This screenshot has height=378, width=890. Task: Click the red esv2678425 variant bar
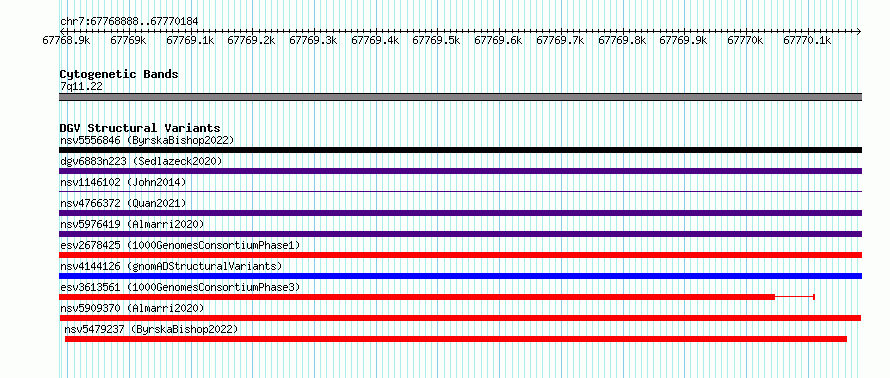click(x=460, y=255)
